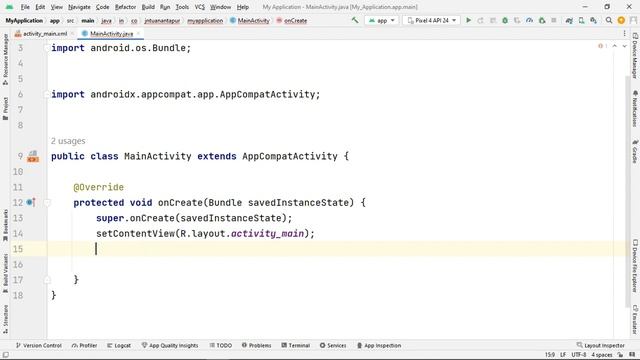
Task: Open the Terminal tool window
Action: (x=296, y=345)
